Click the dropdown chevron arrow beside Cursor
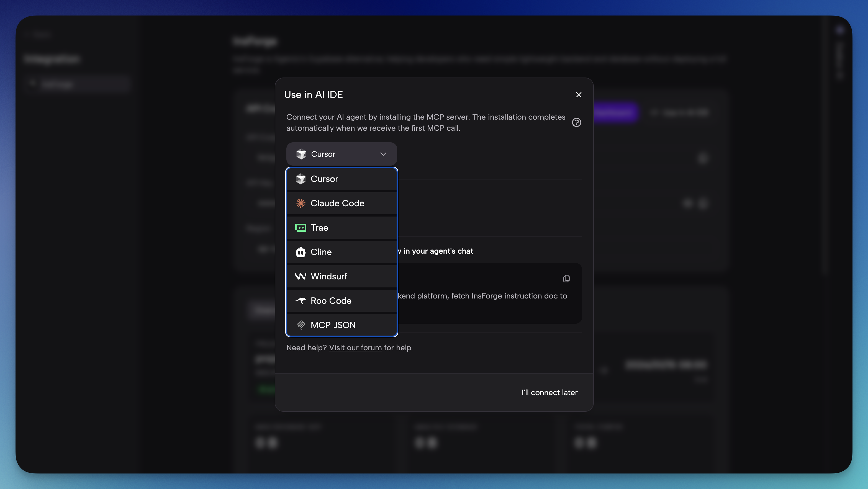Viewport: 868px width, 489px height. pos(383,154)
